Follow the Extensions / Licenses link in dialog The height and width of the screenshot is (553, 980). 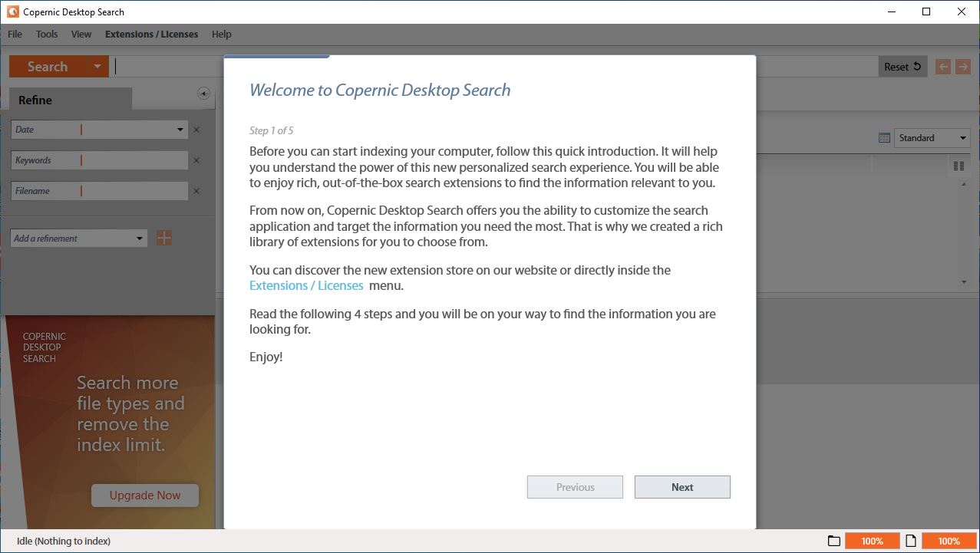click(306, 285)
